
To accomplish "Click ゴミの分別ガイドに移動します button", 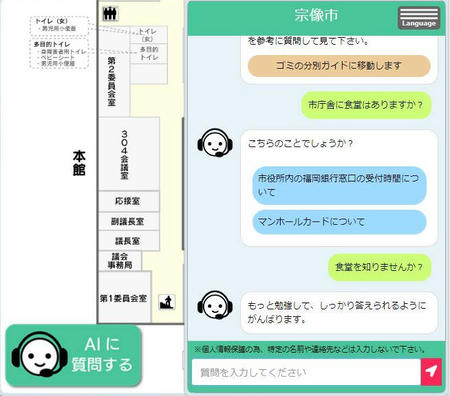I will click(339, 66).
